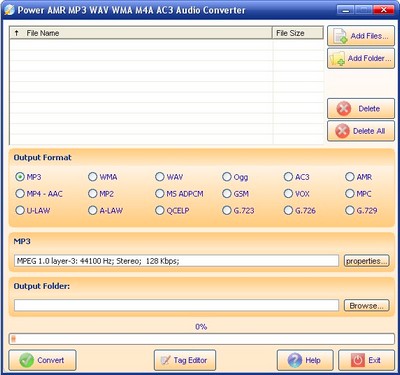Click the Help button label
The width and height of the screenshot is (400, 375).
[313, 360]
